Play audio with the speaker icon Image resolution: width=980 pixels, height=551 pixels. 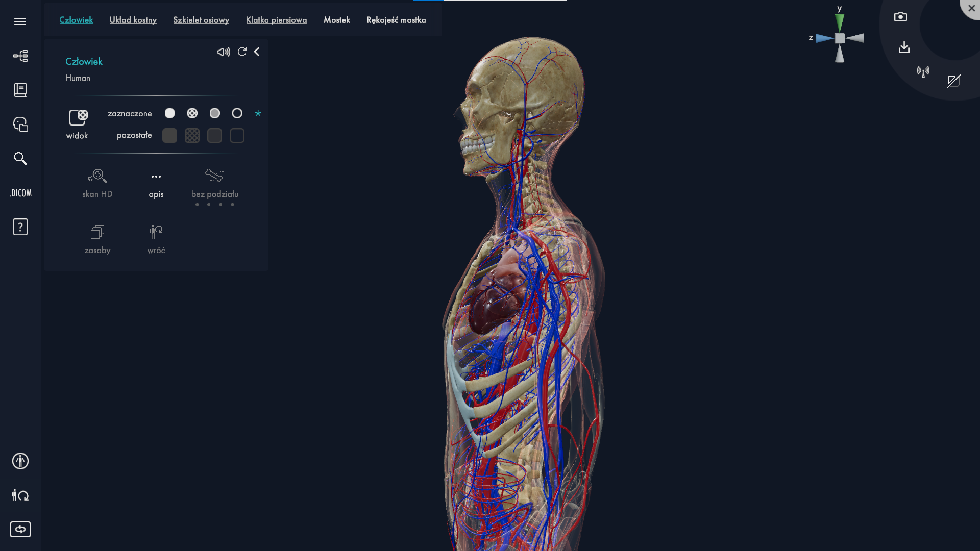pyautogui.click(x=223, y=52)
